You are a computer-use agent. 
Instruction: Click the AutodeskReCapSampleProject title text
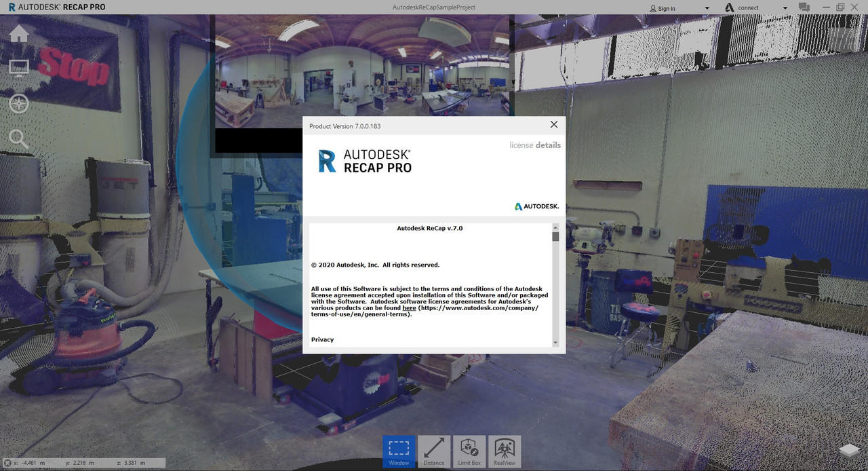434,7
